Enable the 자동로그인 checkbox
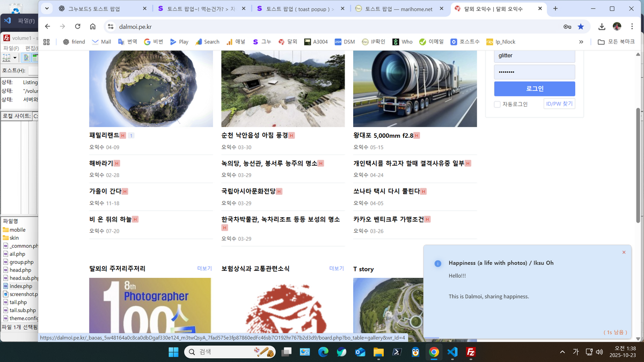The height and width of the screenshot is (362, 644). click(x=497, y=104)
